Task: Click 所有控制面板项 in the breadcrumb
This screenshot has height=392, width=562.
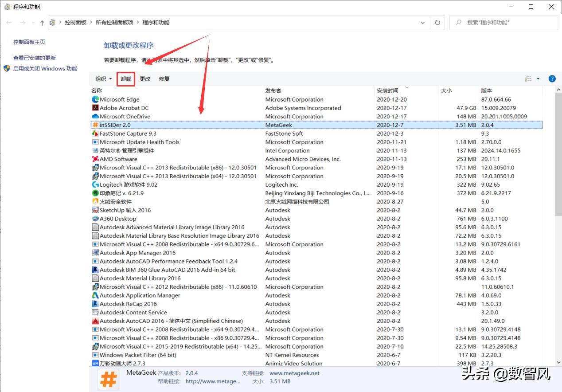Action: [x=114, y=23]
